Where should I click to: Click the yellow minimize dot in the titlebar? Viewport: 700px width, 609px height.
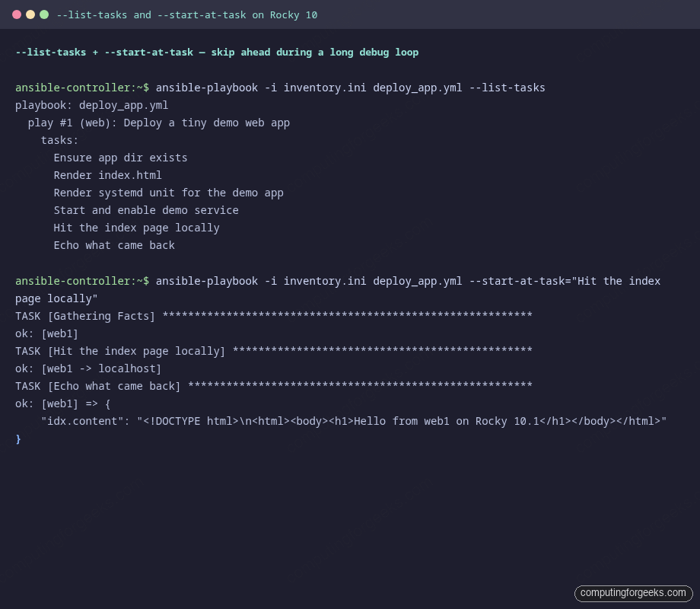pyautogui.click(x=30, y=14)
